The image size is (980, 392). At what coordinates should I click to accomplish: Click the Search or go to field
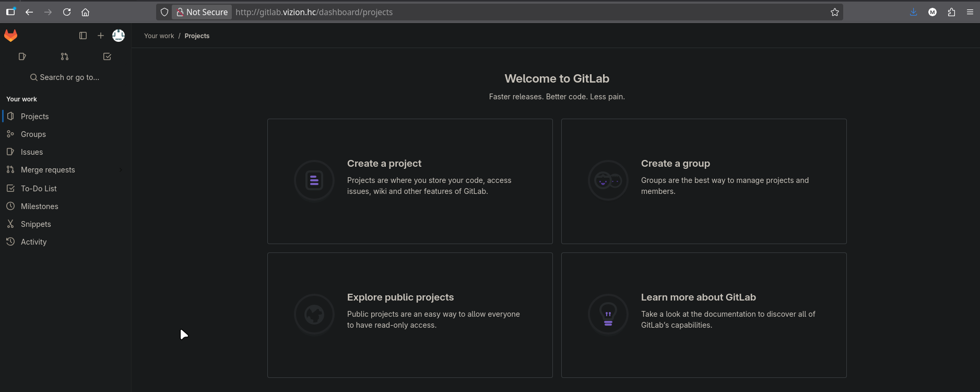pos(65,77)
